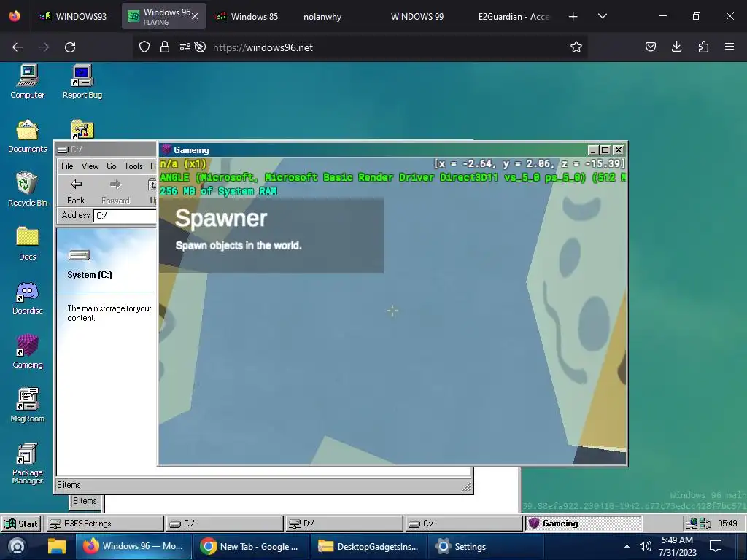Switch to the WINDOWS 99 browser tab
Viewport: 747px width, 560px height.
click(417, 16)
